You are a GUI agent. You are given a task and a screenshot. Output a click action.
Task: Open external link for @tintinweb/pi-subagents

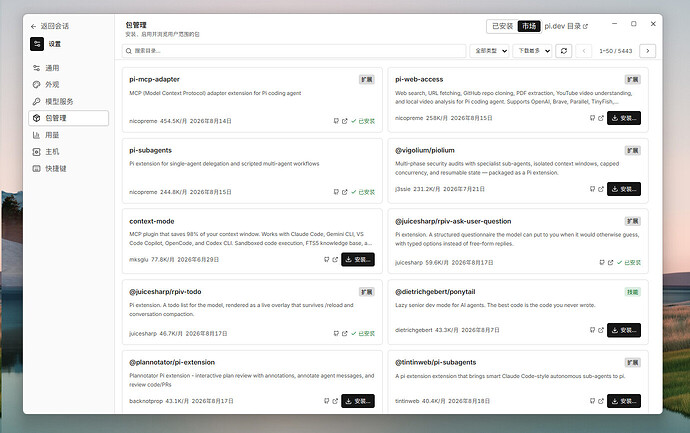(x=601, y=401)
